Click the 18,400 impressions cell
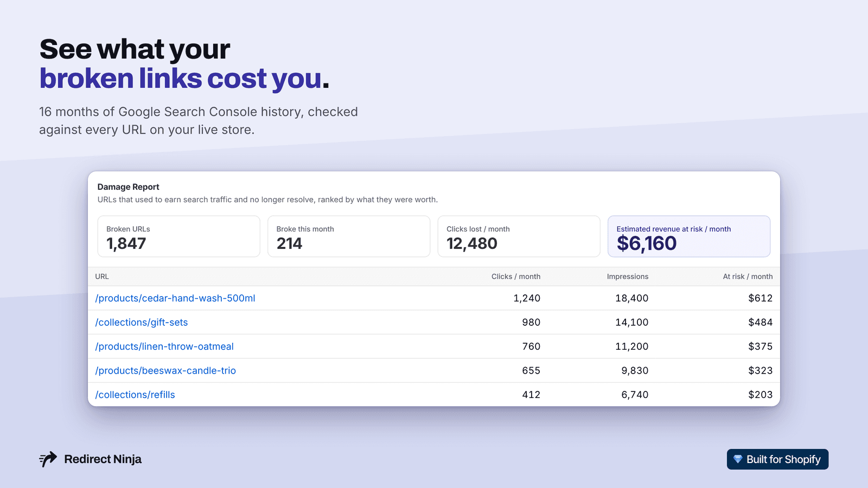Image resolution: width=868 pixels, height=488 pixels. pos(632,298)
